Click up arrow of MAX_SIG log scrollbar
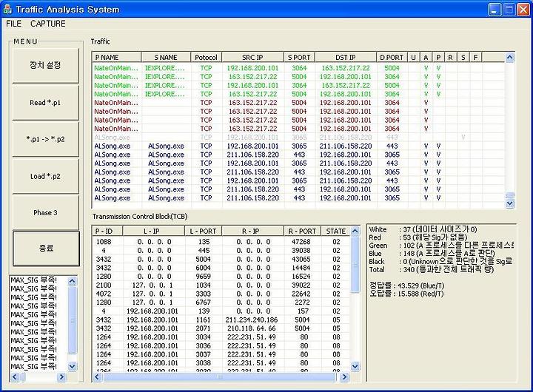 [x=72, y=280]
